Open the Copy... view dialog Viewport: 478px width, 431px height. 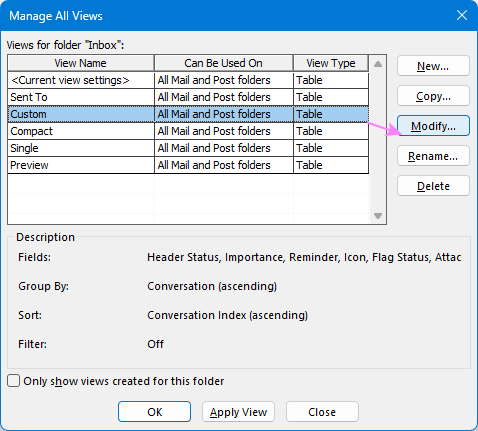pos(433,96)
